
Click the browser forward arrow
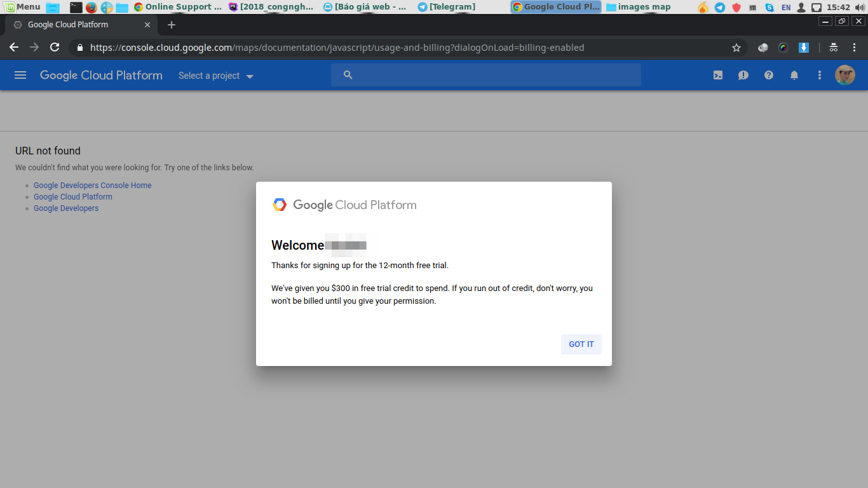[x=34, y=48]
